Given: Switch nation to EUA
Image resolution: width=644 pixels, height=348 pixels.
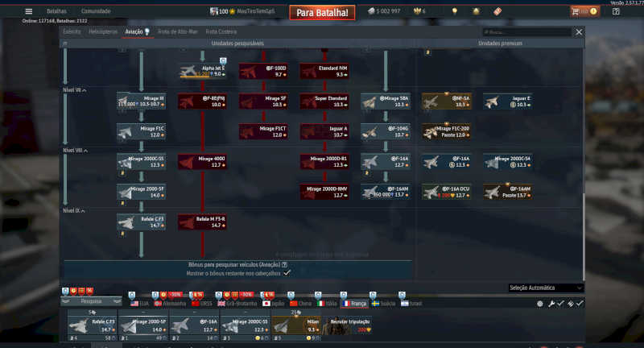Looking at the screenshot, I should pyautogui.click(x=139, y=304).
